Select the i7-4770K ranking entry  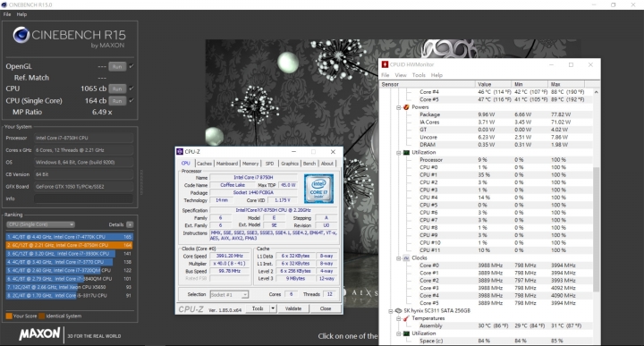tap(69, 237)
